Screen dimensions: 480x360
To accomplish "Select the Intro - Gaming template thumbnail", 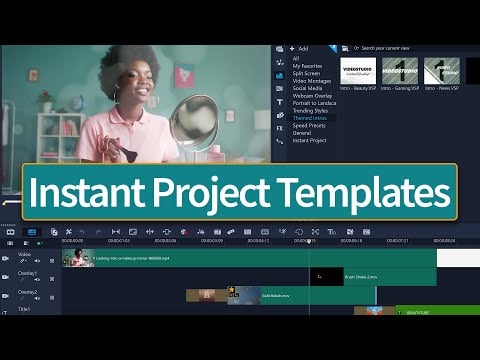I will pyautogui.click(x=400, y=71).
